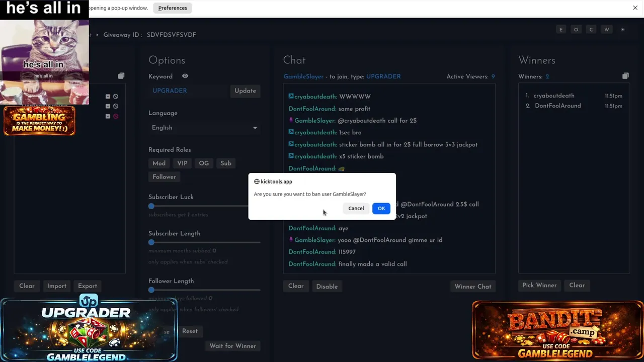Click the badge icon beside '1sec bro' message
Screen dimensions: 644x362
(291, 132)
